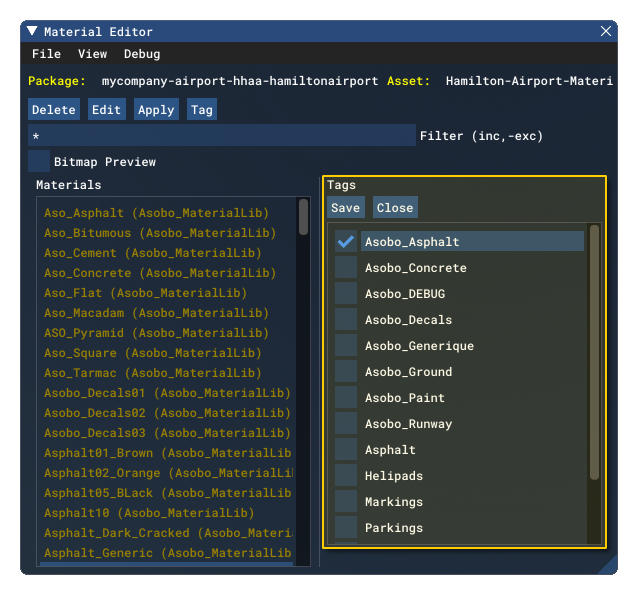638x595 pixels.
Task: Click the Apply button
Action: coord(156,110)
